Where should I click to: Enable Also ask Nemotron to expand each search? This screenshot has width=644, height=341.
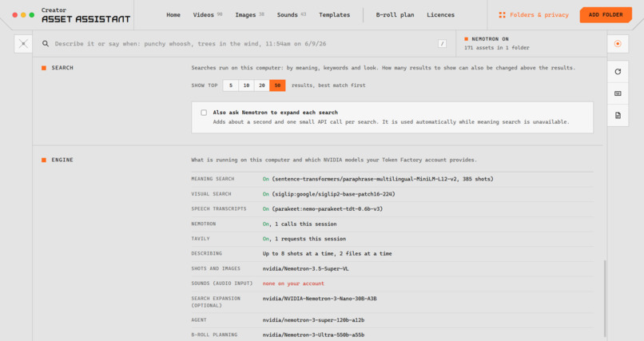[204, 113]
